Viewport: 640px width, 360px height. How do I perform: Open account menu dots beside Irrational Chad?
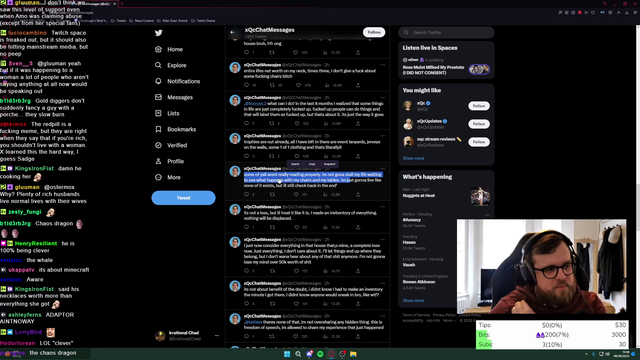(217, 336)
